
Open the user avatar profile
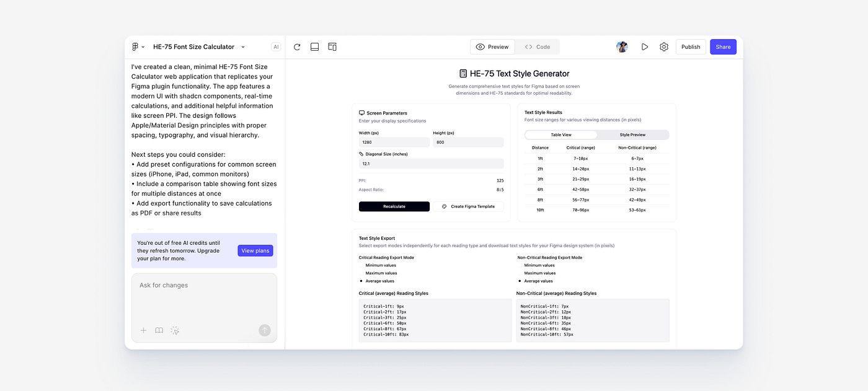622,47
